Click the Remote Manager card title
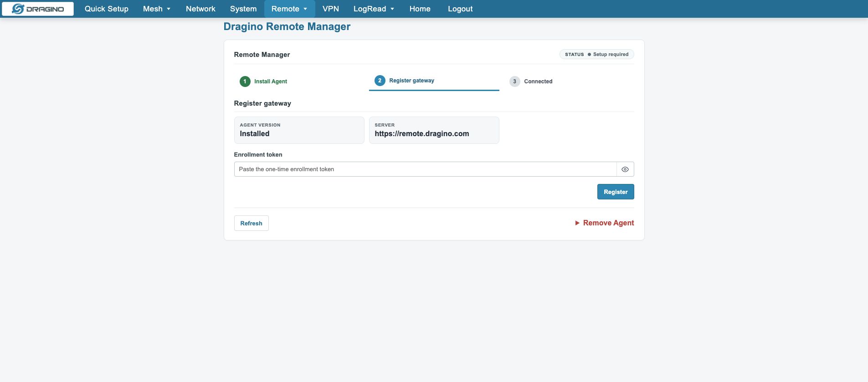The image size is (868, 382). coord(262,55)
